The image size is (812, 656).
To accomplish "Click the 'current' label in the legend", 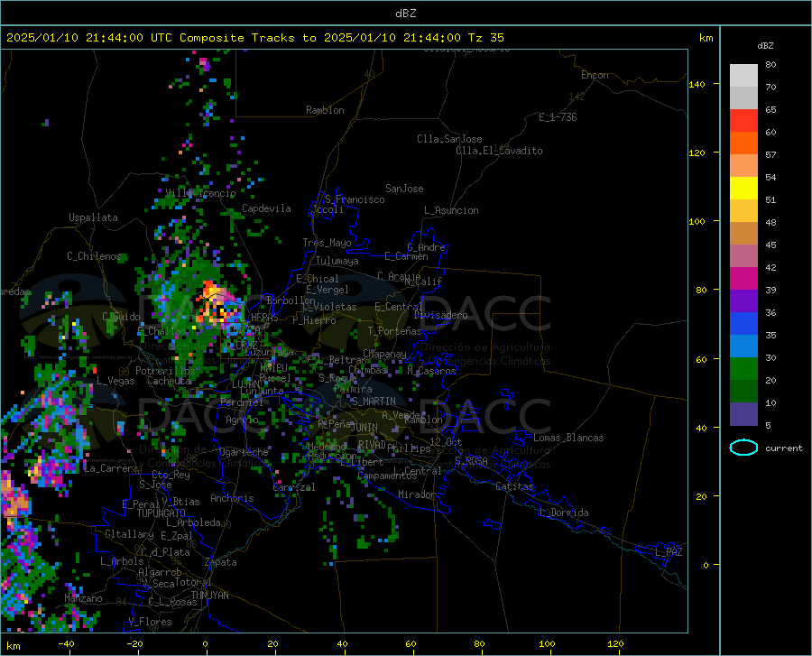I will click(783, 448).
